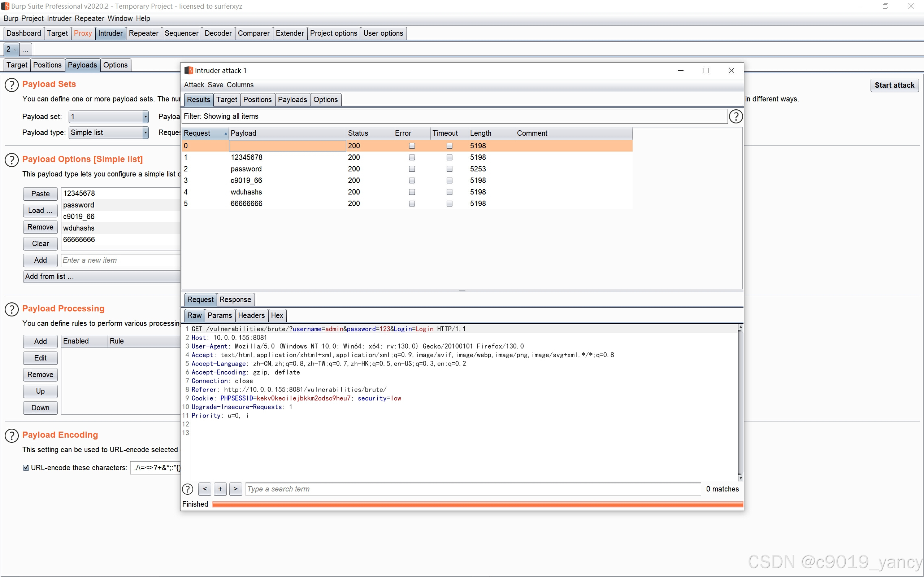Check Timeout box for request 1
This screenshot has height=577, width=924.
click(x=450, y=158)
